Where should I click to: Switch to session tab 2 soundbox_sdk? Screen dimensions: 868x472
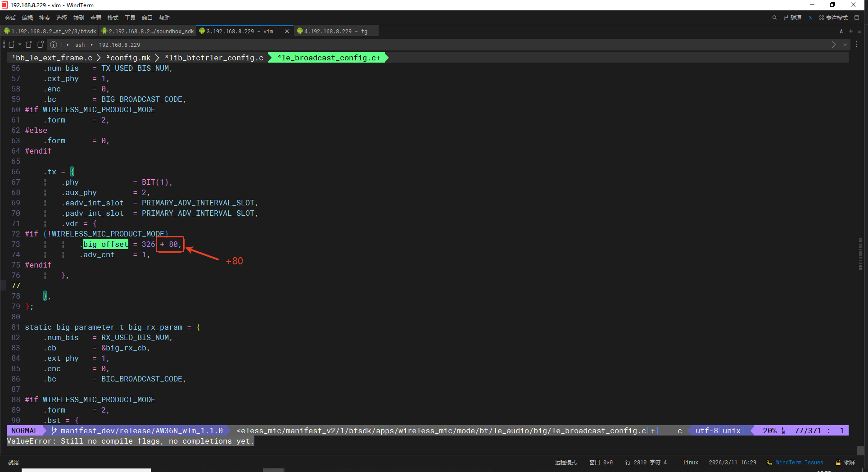148,31
